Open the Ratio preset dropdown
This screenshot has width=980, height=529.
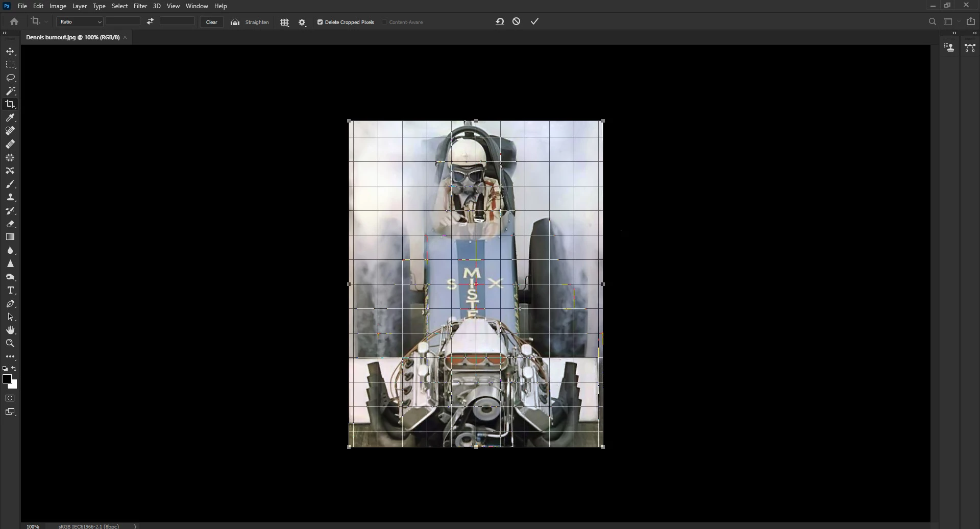80,22
